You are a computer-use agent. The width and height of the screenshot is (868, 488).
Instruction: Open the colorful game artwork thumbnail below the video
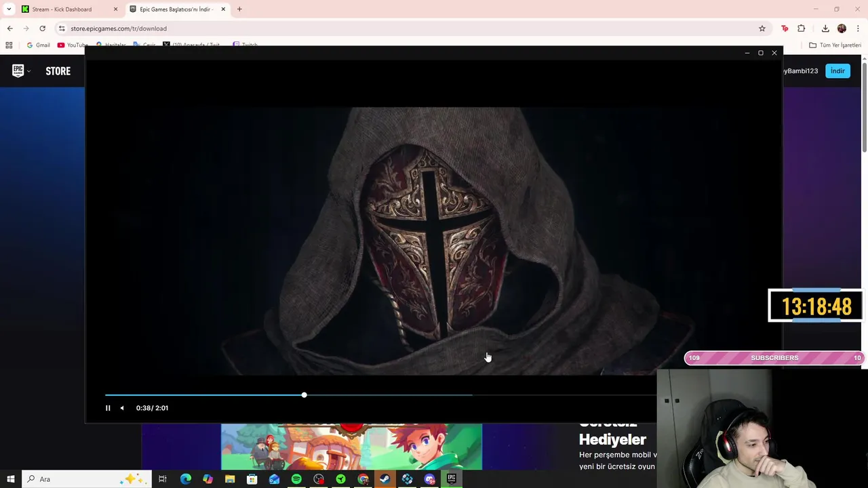[x=351, y=447]
